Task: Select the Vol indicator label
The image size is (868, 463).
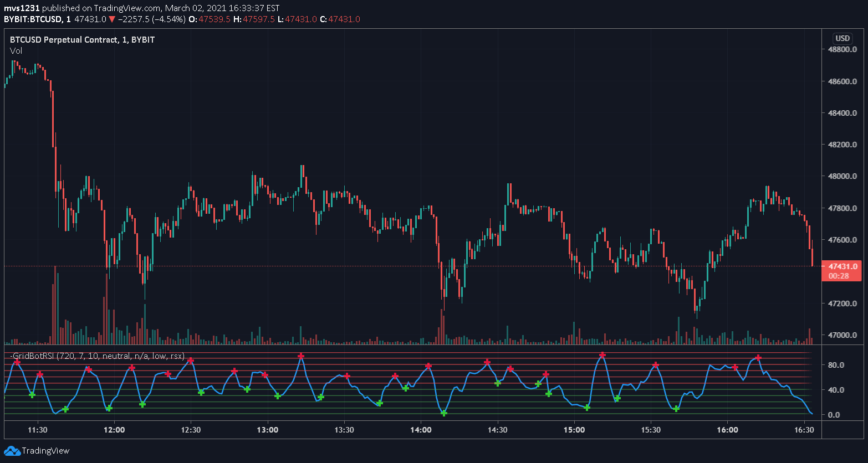Action: tap(16, 51)
